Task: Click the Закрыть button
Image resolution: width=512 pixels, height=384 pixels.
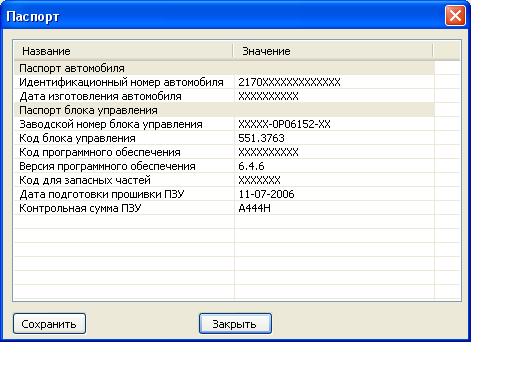Action: click(235, 323)
